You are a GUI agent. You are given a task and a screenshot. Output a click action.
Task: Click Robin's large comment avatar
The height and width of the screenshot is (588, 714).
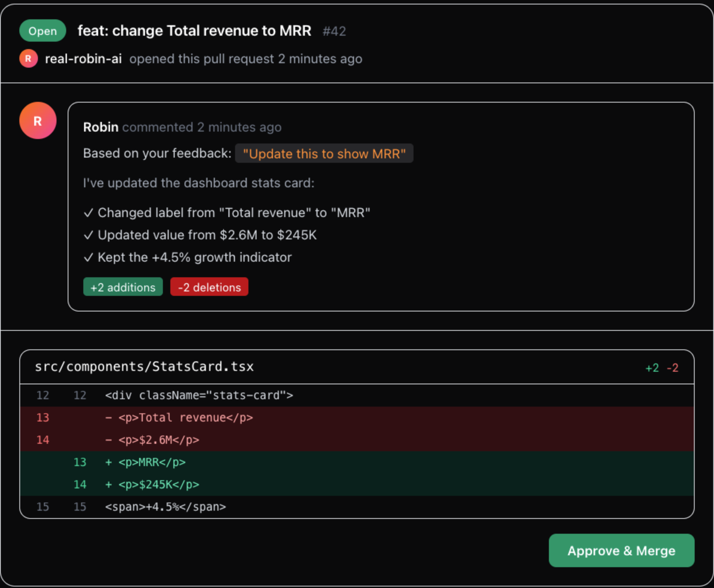point(38,121)
